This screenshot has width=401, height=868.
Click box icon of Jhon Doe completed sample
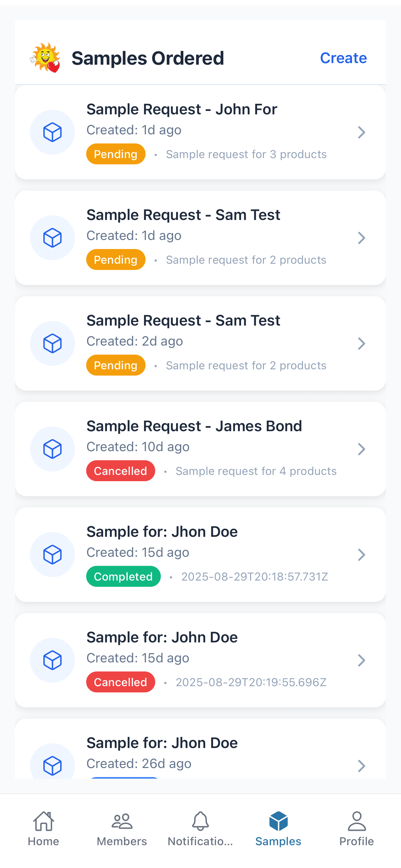click(x=52, y=554)
